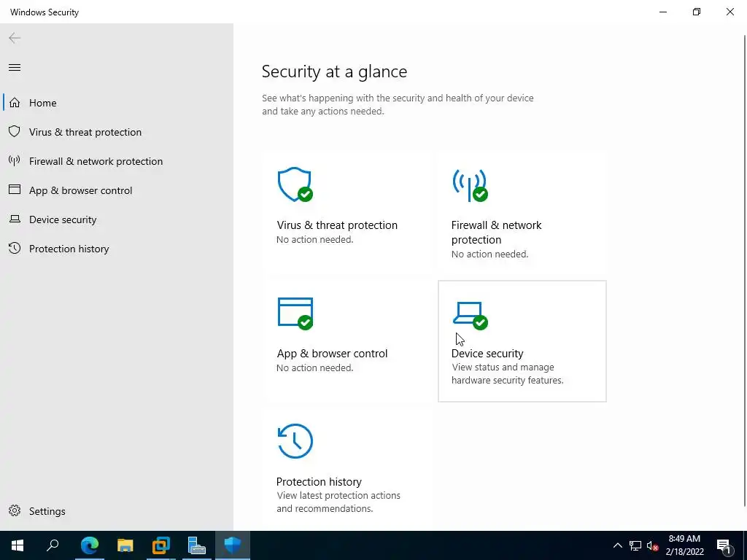747x560 pixels.
Task: Open the Device security tile title
Action: 487,354
